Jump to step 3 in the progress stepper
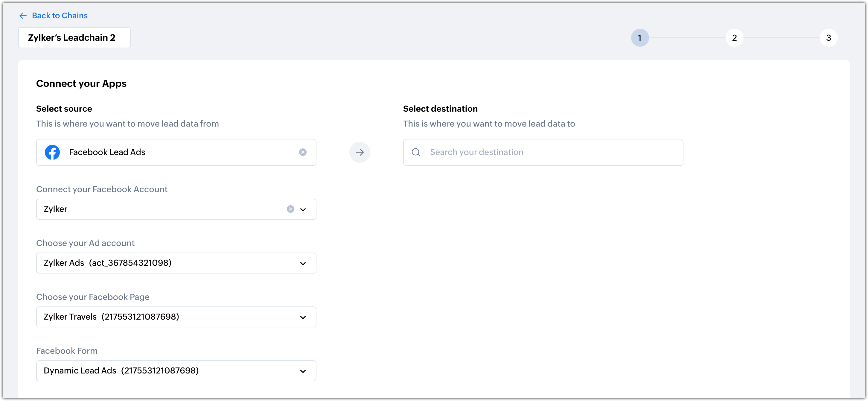 click(x=828, y=38)
